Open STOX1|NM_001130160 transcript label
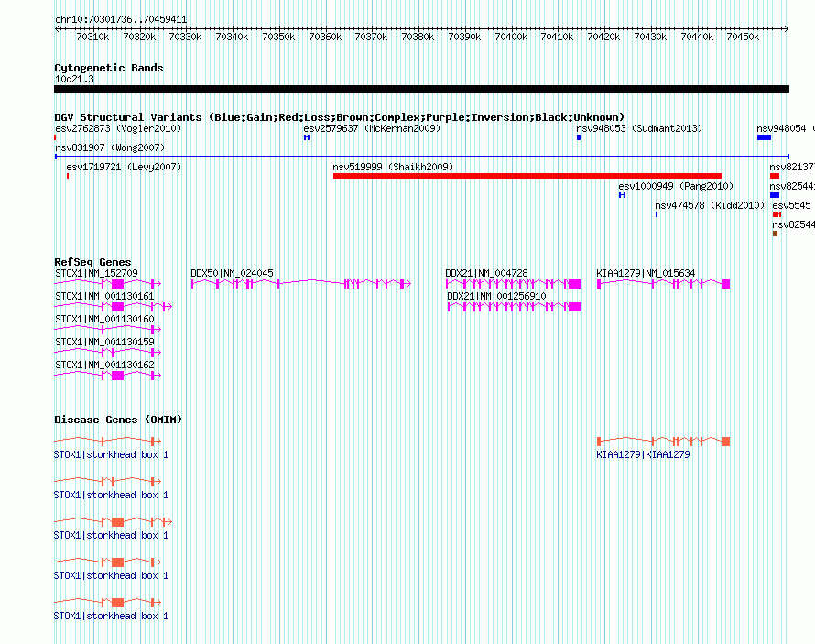The image size is (815, 644). [x=104, y=319]
